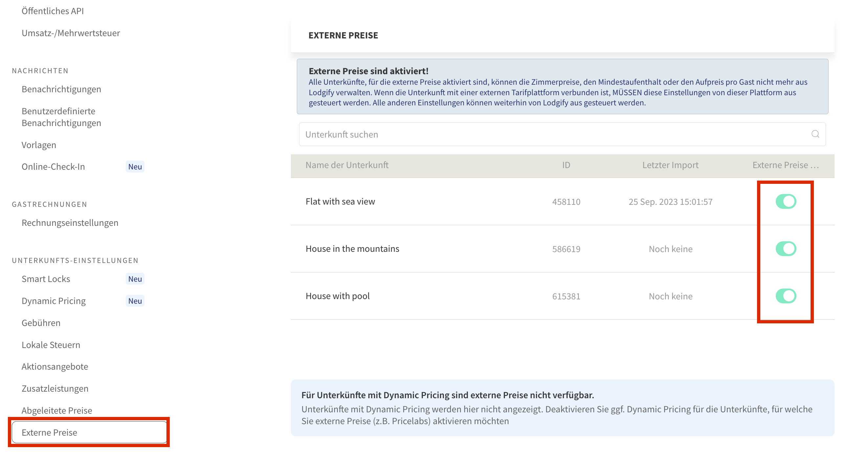
Task: Select Gebühren in sidebar
Action: point(41,323)
